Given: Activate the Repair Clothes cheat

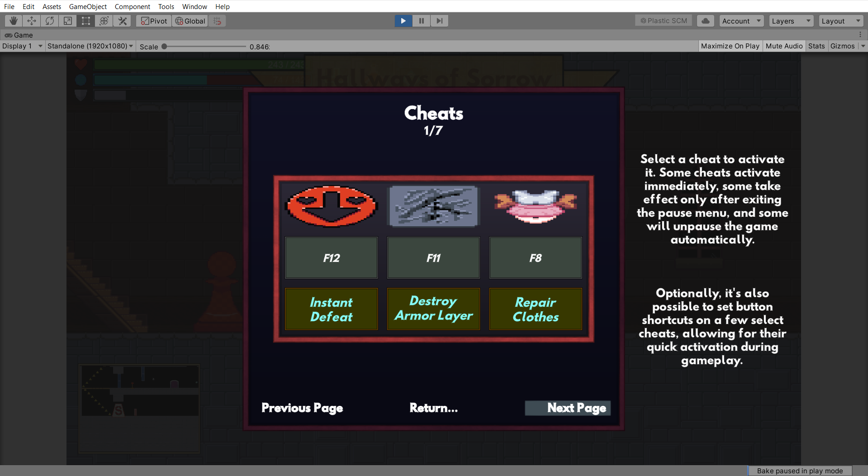Looking at the screenshot, I should click(x=536, y=309).
